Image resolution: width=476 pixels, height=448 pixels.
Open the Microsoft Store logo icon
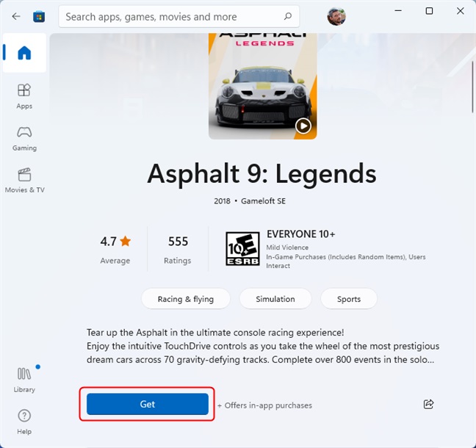(x=39, y=16)
